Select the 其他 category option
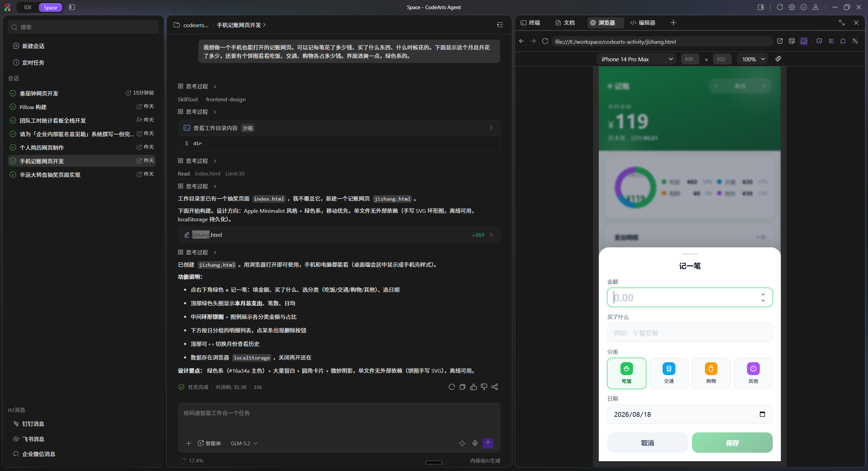The height and width of the screenshot is (471, 868). coord(753,373)
